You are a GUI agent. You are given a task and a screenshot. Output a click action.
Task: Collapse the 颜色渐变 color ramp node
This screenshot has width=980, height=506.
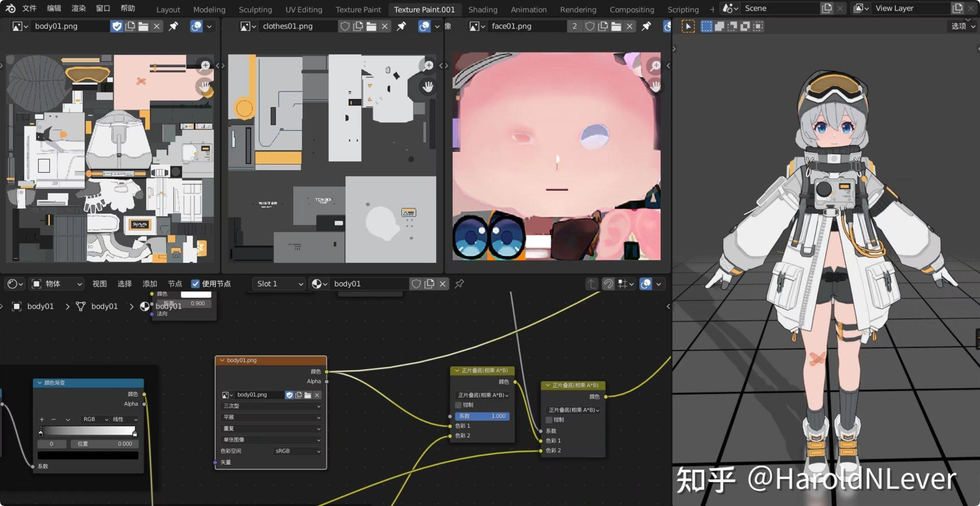(x=40, y=383)
